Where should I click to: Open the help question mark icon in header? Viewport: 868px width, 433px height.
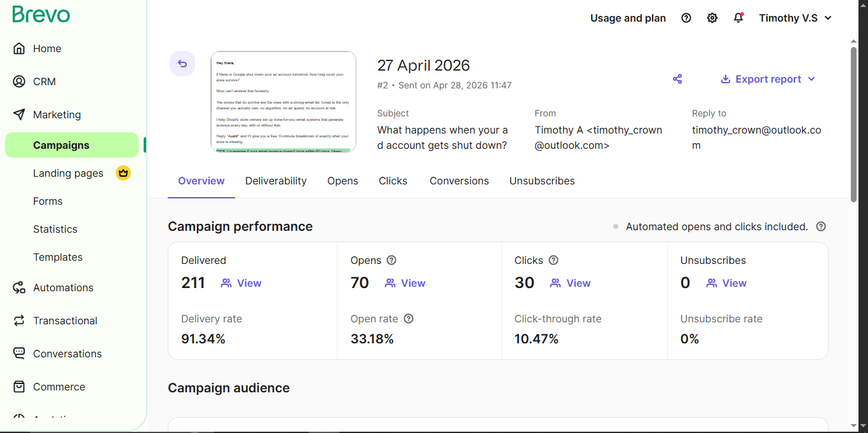click(686, 18)
